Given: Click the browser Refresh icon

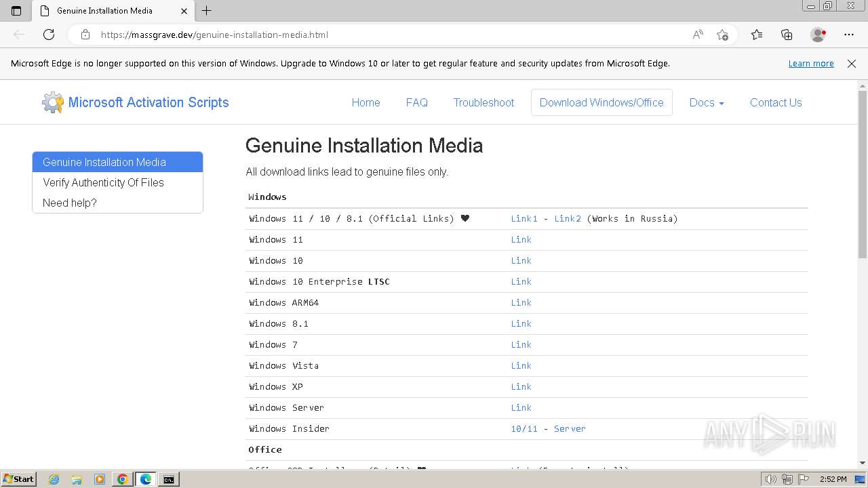Looking at the screenshot, I should tap(49, 35).
